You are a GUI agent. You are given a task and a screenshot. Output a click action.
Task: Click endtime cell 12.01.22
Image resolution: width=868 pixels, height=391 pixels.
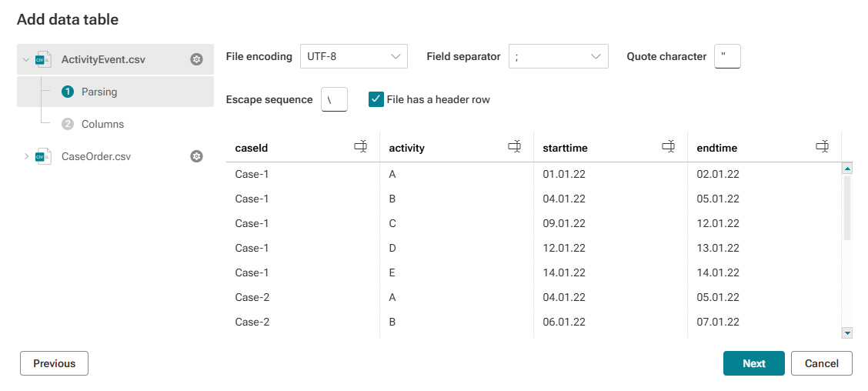pos(718,223)
